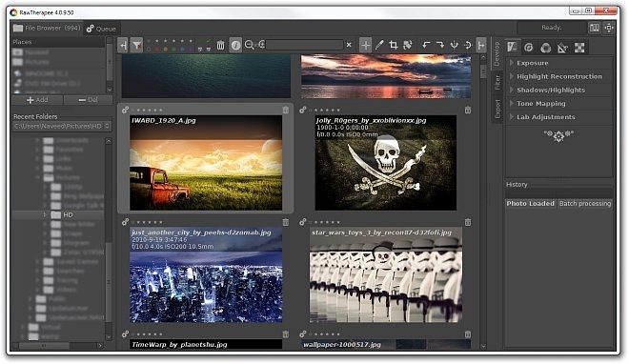629x364 pixels.
Task: Select the Crop tool
Action: 393,45
